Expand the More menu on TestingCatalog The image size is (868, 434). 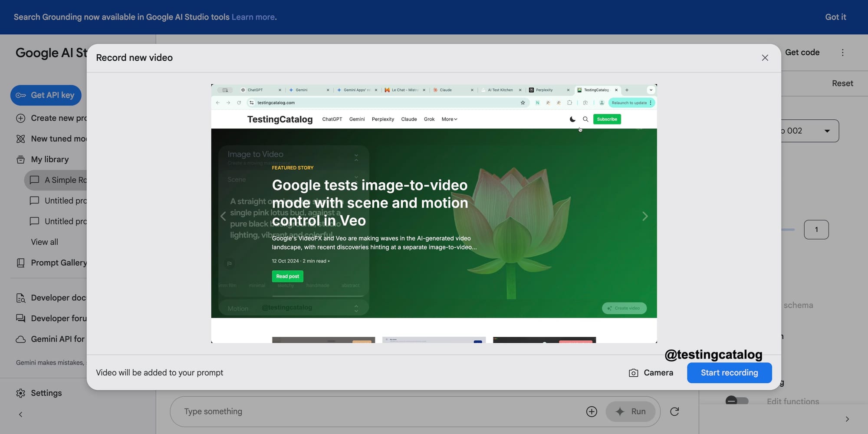pyautogui.click(x=449, y=119)
